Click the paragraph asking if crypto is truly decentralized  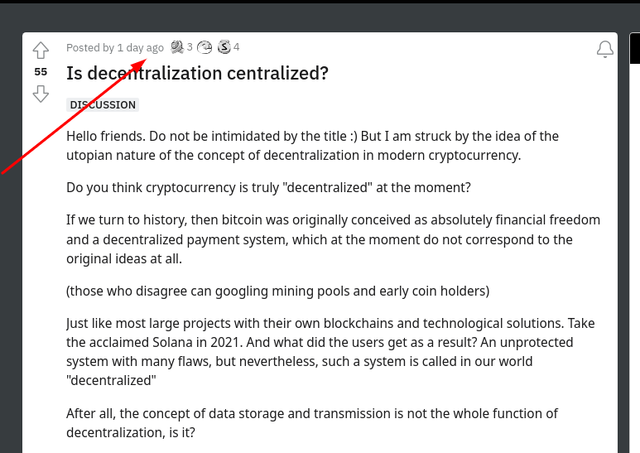269,188
